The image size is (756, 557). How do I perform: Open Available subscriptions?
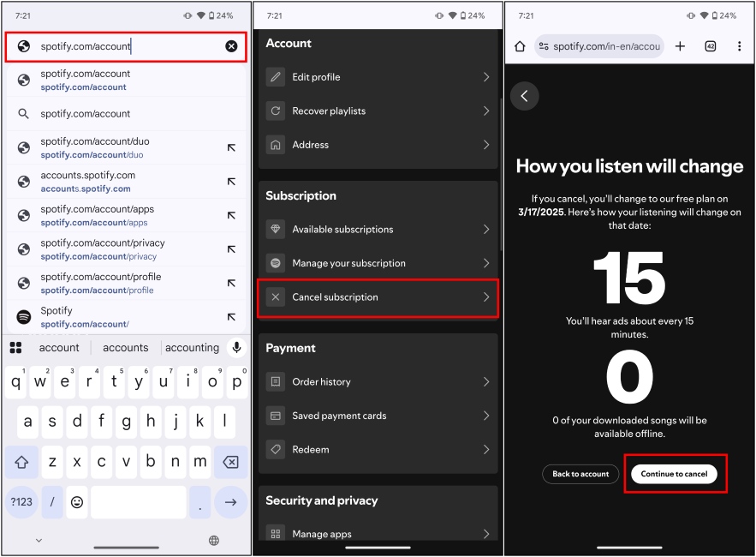tap(378, 230)
